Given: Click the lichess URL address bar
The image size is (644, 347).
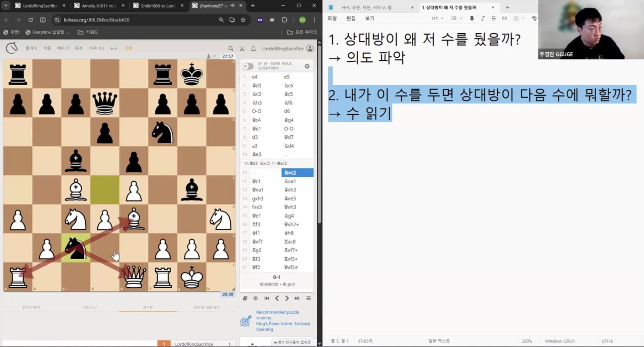Looking at the screenshot, I should coord(135,20).
